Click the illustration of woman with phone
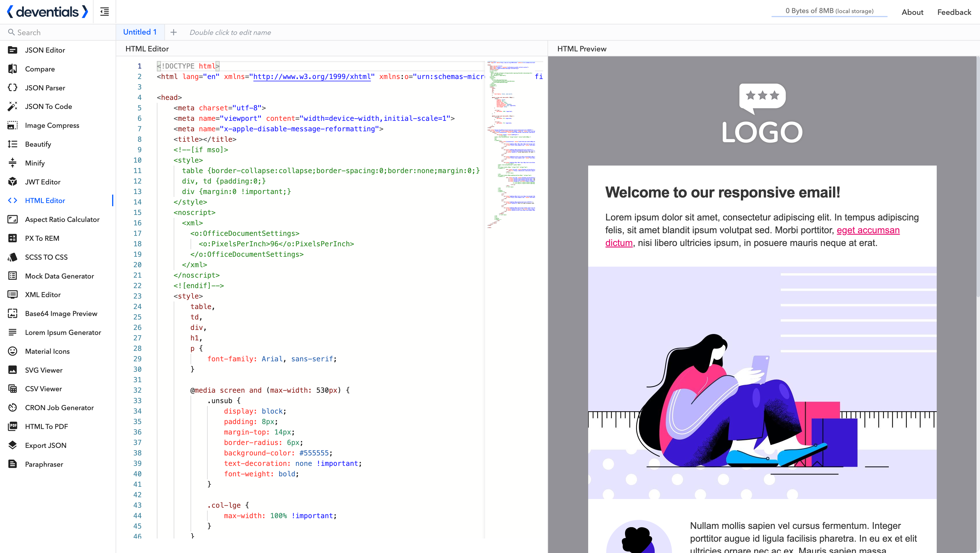Viewport: 980px width, 553px height. (762, 383)
